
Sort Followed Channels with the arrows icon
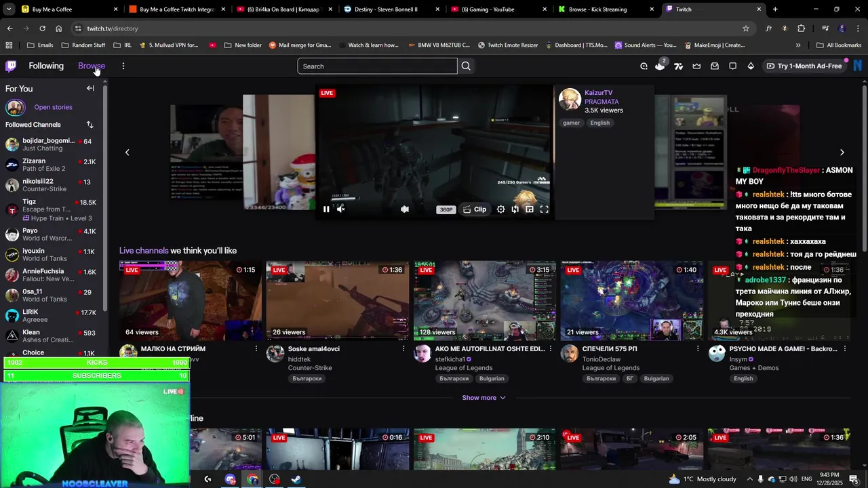coord(90,125)
